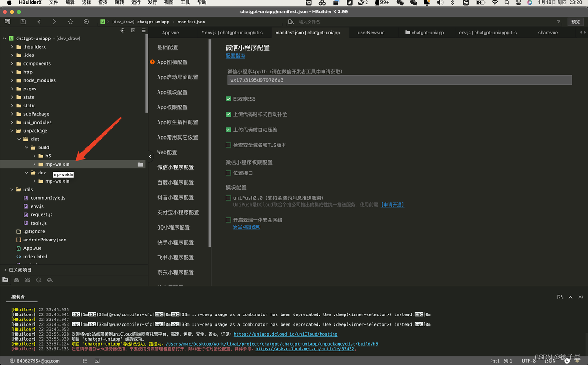The image size is (588, 365).
Task: Click the outline list icon in status bar
Action: coord(85,361)
